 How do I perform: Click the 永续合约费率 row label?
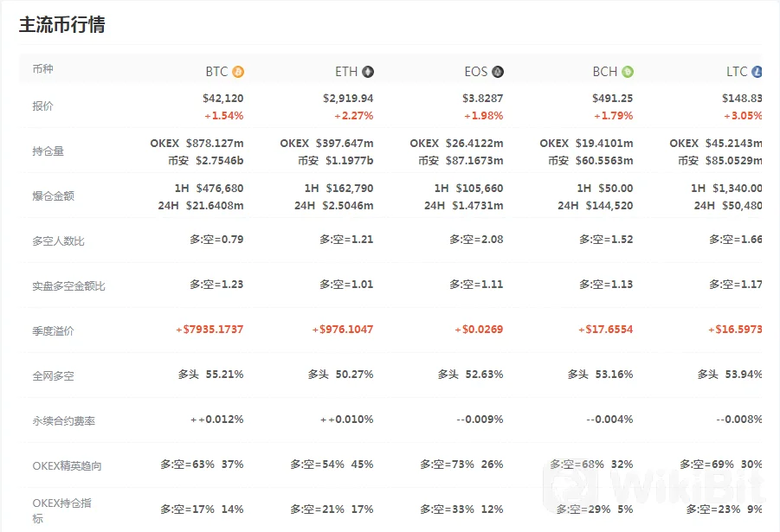tap(64, 420)
